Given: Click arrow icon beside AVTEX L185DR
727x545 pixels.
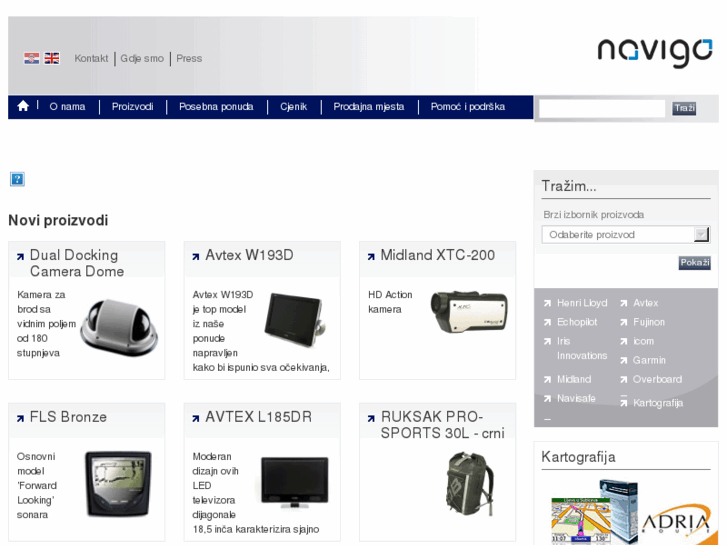Looking at the screenshot, I should (x=196, y=418).
